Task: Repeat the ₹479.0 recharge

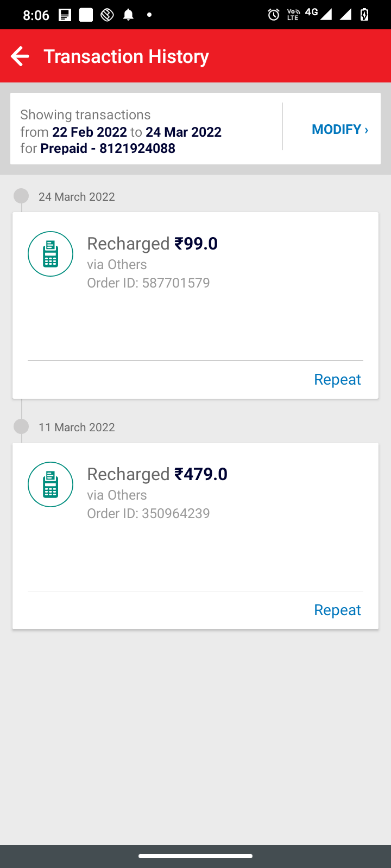Action: [x=337, y=610]
